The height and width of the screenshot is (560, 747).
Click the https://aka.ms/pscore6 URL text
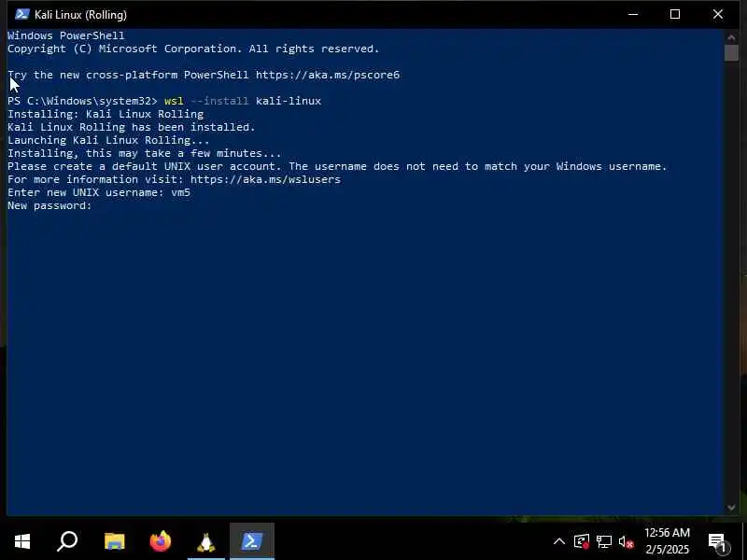click(328, 75)
